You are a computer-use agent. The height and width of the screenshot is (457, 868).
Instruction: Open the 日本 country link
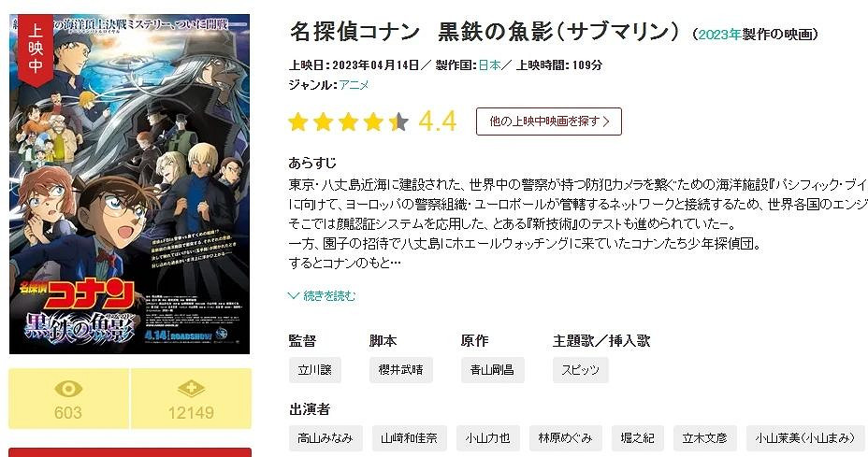[489, 65]
